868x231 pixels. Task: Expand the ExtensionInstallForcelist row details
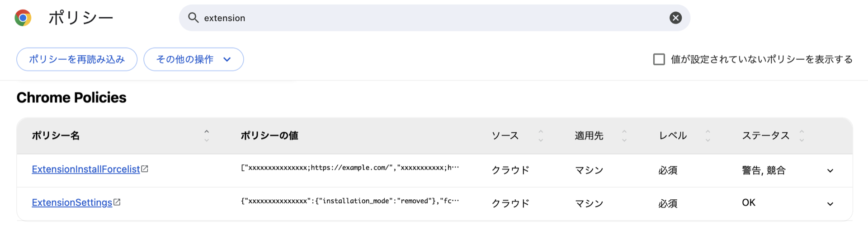[x=830, y=171]
